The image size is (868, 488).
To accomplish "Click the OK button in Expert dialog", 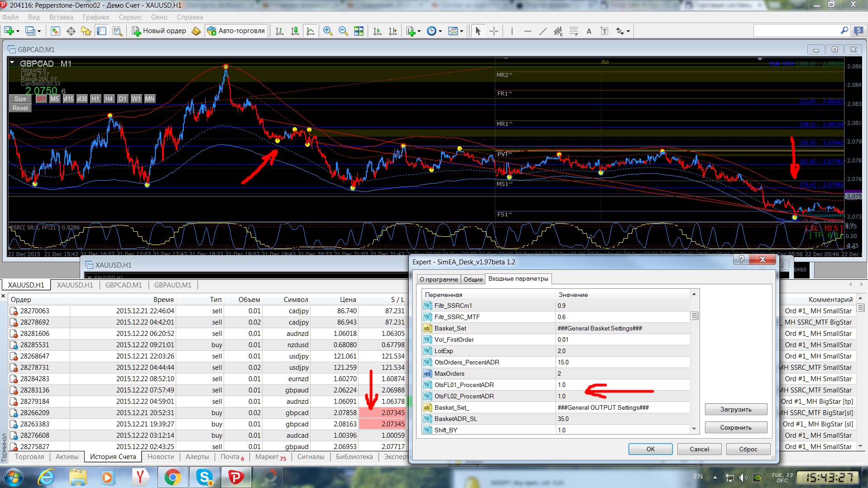I will [650, 449].
